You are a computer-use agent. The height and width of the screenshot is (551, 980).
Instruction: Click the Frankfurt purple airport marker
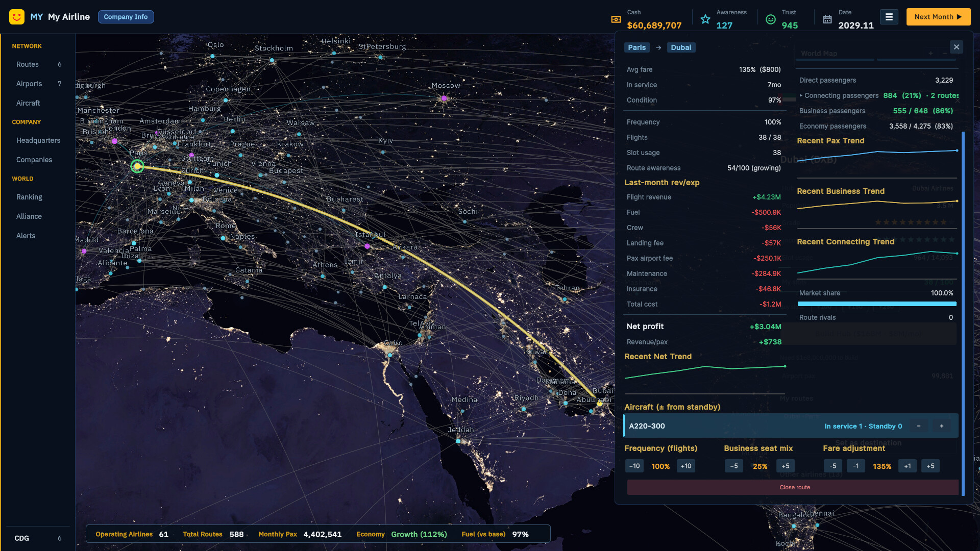(191, 155)
